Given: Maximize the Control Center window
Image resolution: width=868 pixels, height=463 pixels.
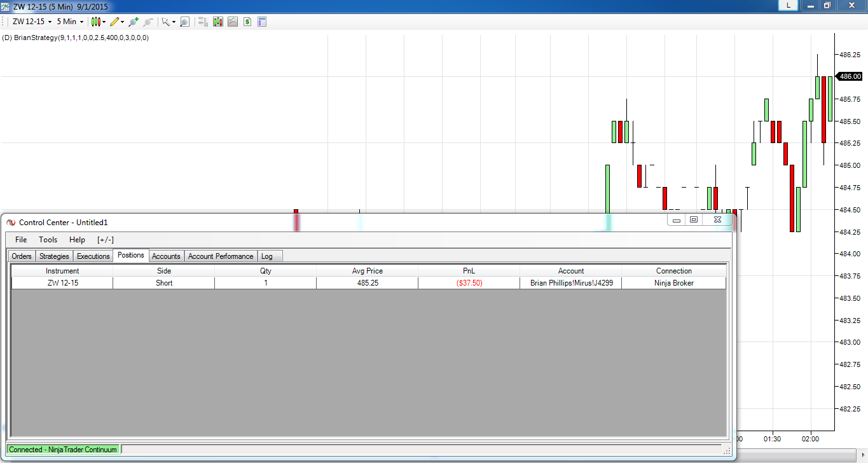Looking at the screenshot, I should (694, 220).
